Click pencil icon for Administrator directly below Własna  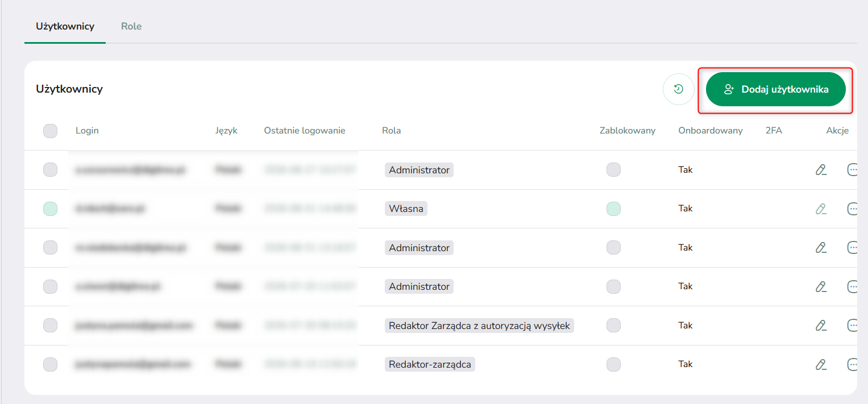coord(820,248)
